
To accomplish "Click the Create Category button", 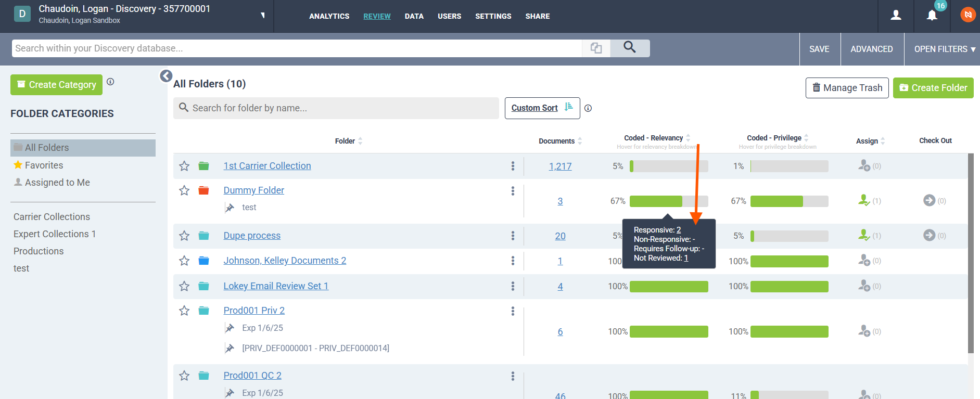I will [x=56, y=85].
